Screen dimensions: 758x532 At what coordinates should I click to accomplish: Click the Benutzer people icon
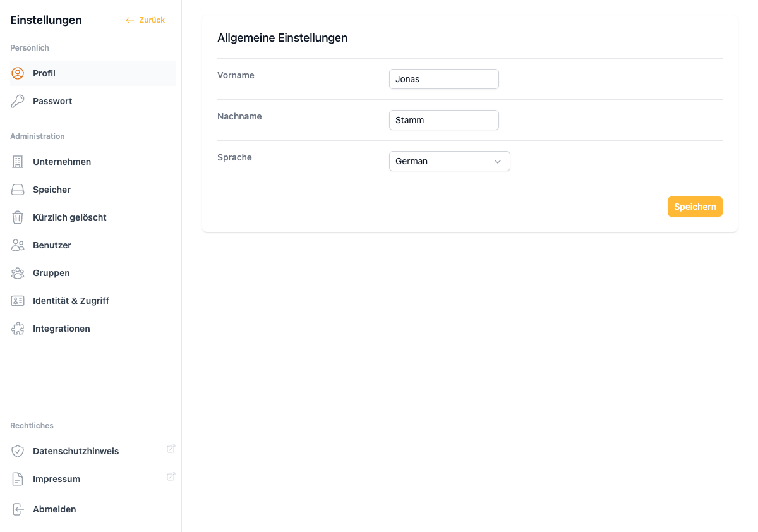(x=18, y=245)
